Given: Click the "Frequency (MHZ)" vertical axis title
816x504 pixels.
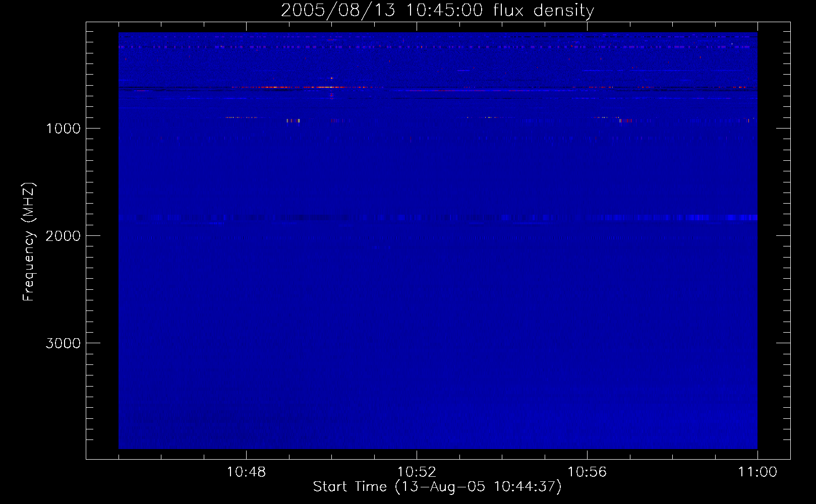Looking at the screenshot, I should [29, 242].
